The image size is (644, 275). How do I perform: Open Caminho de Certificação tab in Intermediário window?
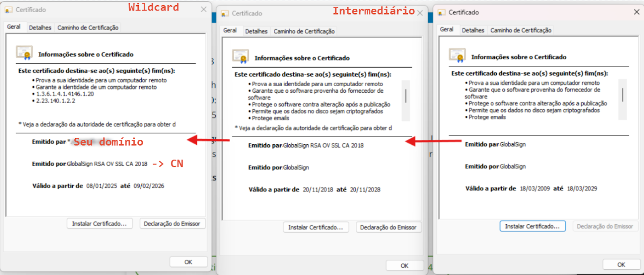tap(304, 31)
